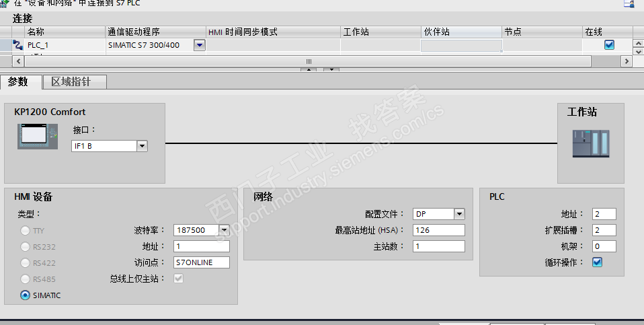Image resolution: width=644 pixels, height=325 pixels.
Task: Click the HMI 地址 input field
Action: pos(202,246)
